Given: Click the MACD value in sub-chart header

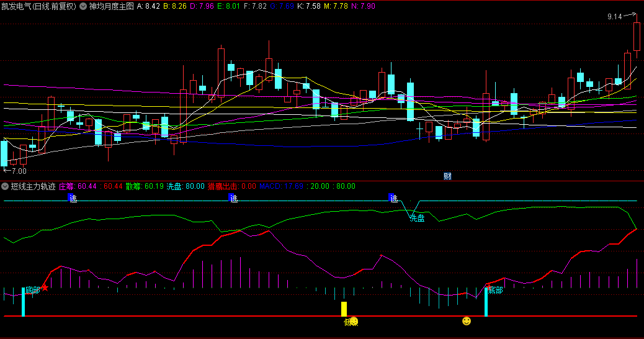Looking at the screenshot, I should pyautogui.click(x=271, y=186).
